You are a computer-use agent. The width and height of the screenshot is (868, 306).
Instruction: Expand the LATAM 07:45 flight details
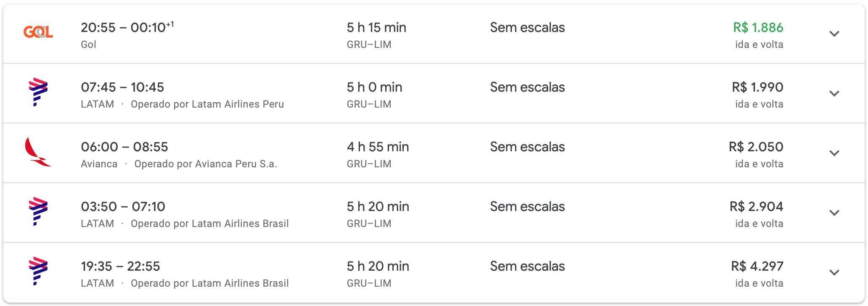(834, 93)
